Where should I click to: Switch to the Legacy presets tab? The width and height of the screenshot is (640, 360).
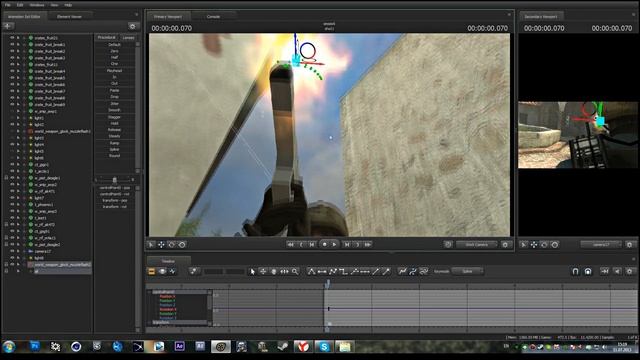pyautogui.click(x=129, y=38)
